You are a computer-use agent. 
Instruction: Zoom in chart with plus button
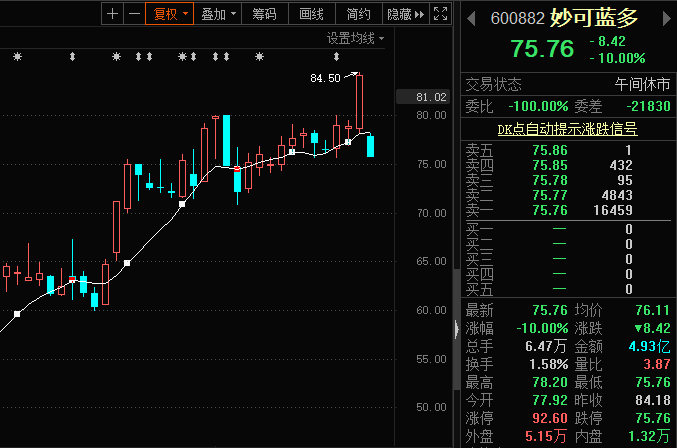tap(112, 14)
